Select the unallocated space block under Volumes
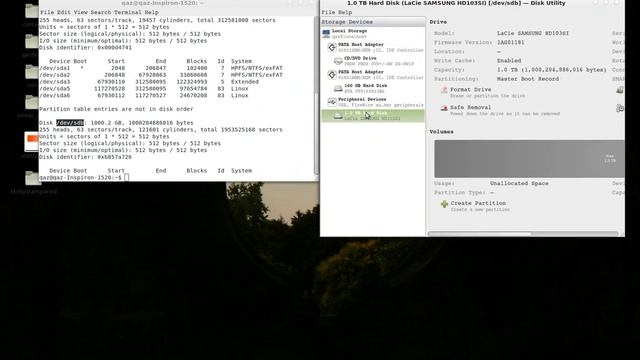640x360 pixels. tap(529, 159)
